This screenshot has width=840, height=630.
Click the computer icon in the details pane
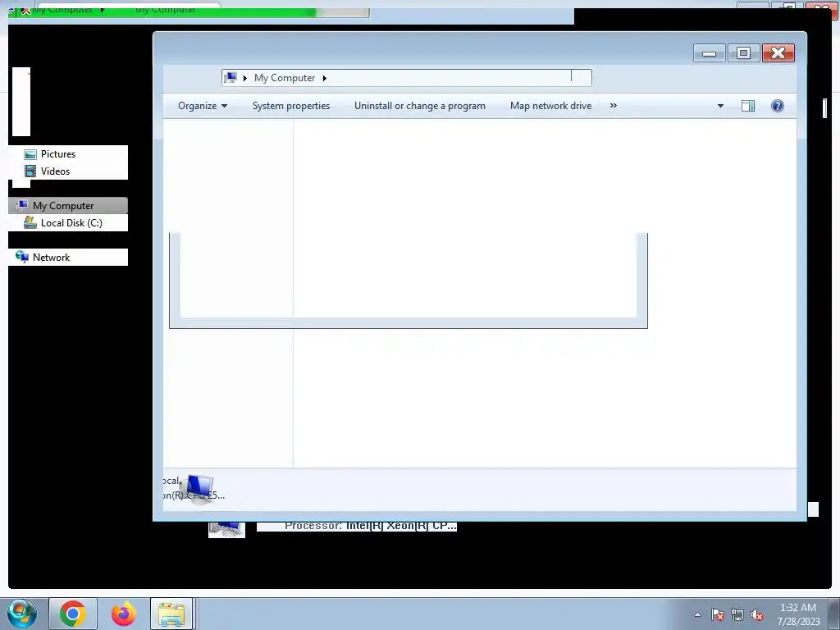(x=199, y=488)
